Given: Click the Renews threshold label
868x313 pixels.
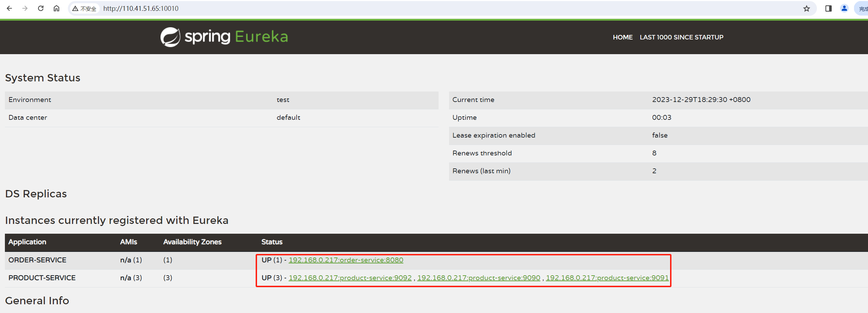Looking at the screenshot, I should point(482,153).
